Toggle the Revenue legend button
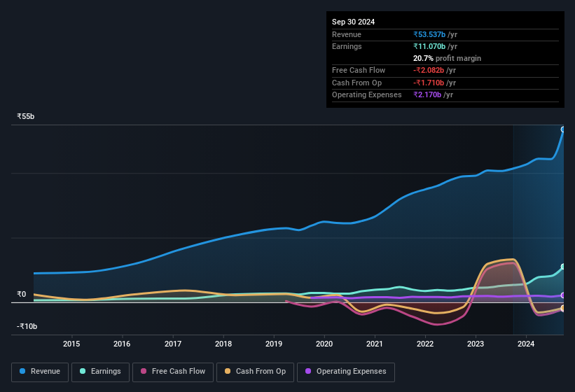Viewport: 575px width, 392px height. tap(40, 372)
